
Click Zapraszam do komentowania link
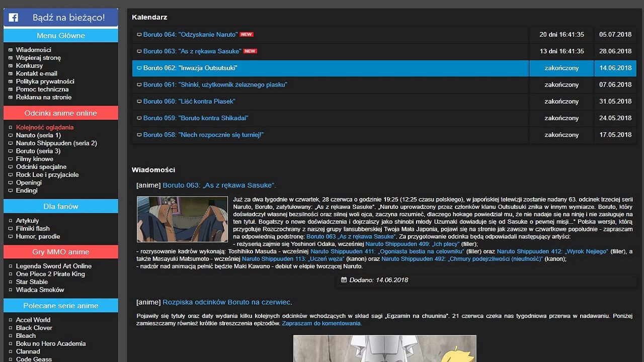pos(322,323)
